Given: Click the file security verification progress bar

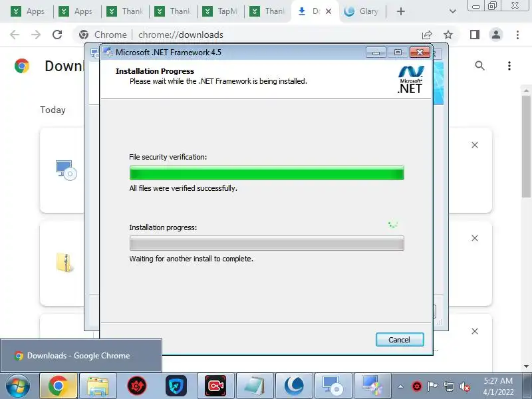Looking at the screenshot, I should tap(267, 173).
